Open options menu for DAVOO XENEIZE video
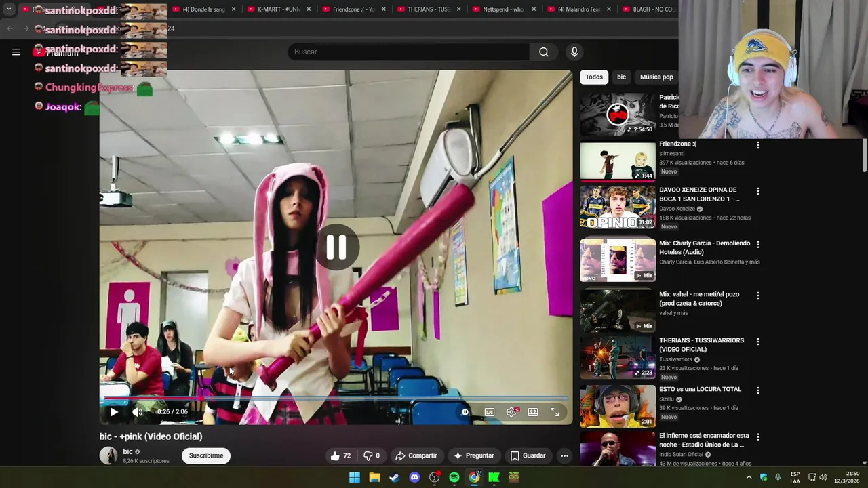Image resolution: width=868 pixels, height=488 pixels. point(758,191)
